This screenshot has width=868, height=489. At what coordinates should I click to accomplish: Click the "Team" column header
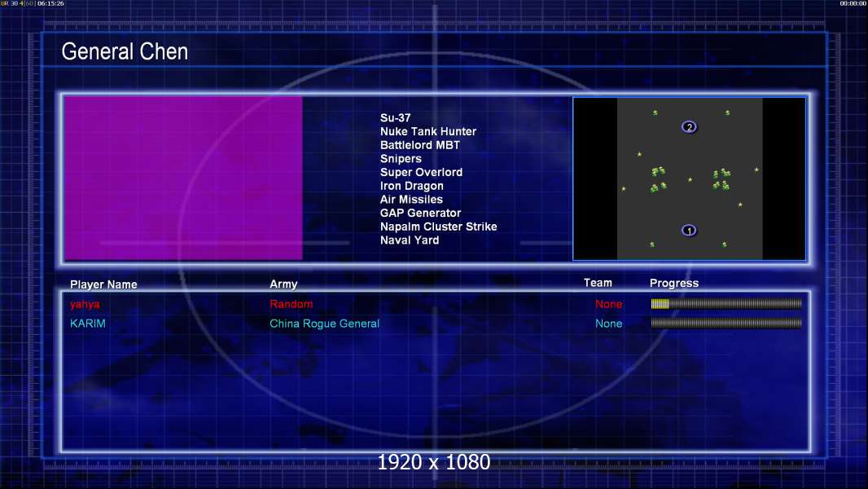click(598, 283)
